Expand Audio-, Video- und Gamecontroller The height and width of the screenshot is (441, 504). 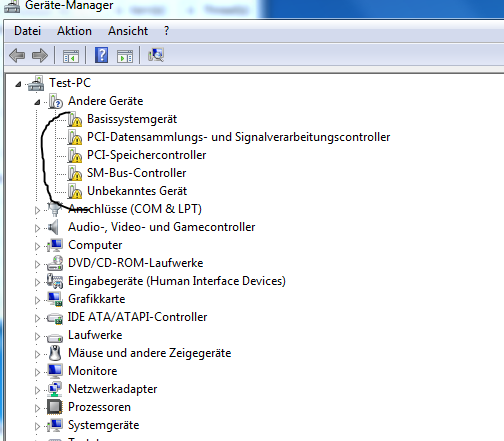(x=37, y=228)
